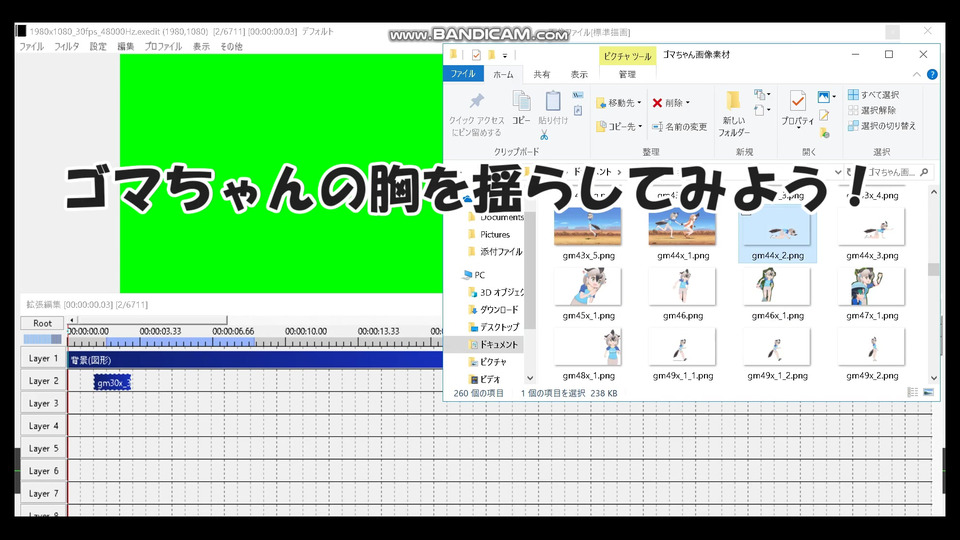Click the Root button in timeline
This screenshot has height=540, width=960.
pyautogui.click(x=43, y=323)
